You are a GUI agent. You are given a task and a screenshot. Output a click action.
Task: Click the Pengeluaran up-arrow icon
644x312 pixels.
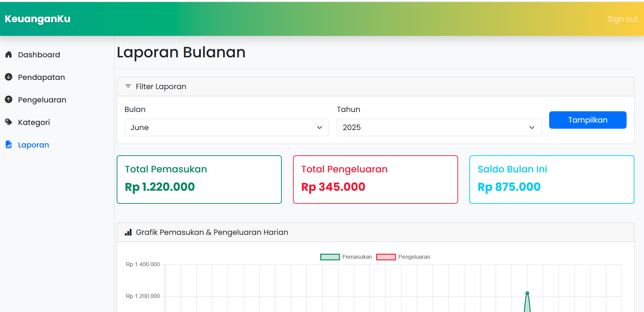click(9, 100)
